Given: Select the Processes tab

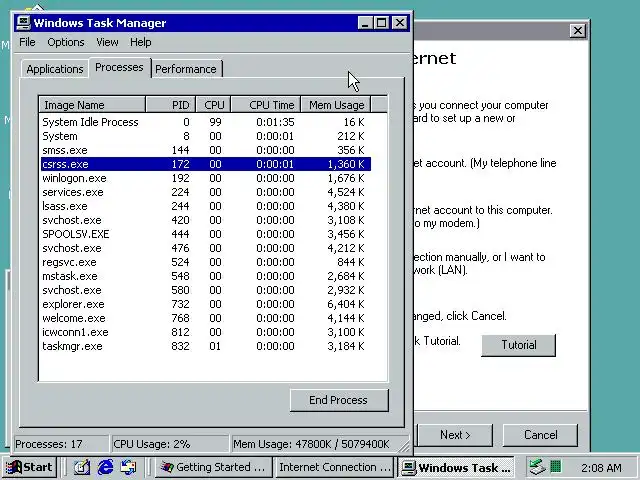Looking at the screenshot, I should (x=119, y=67).
